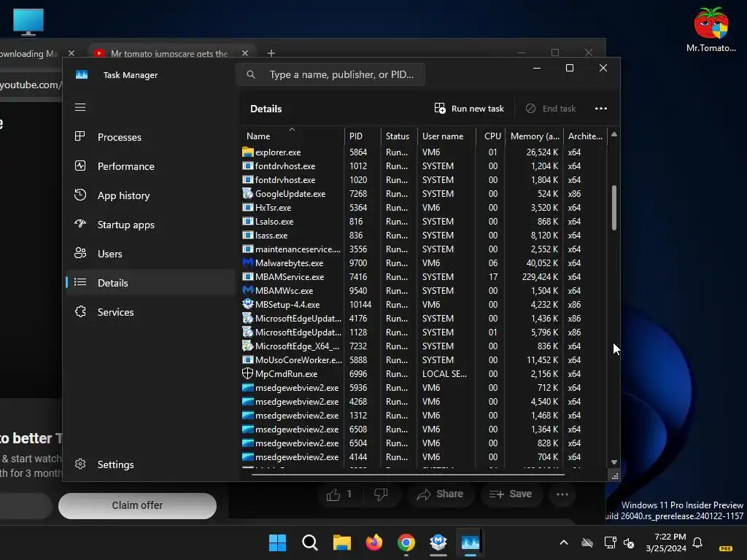The image size is (747, 560).
Task: Click the horizontal scrollbar of the details table
Action: tap(408, 474)
